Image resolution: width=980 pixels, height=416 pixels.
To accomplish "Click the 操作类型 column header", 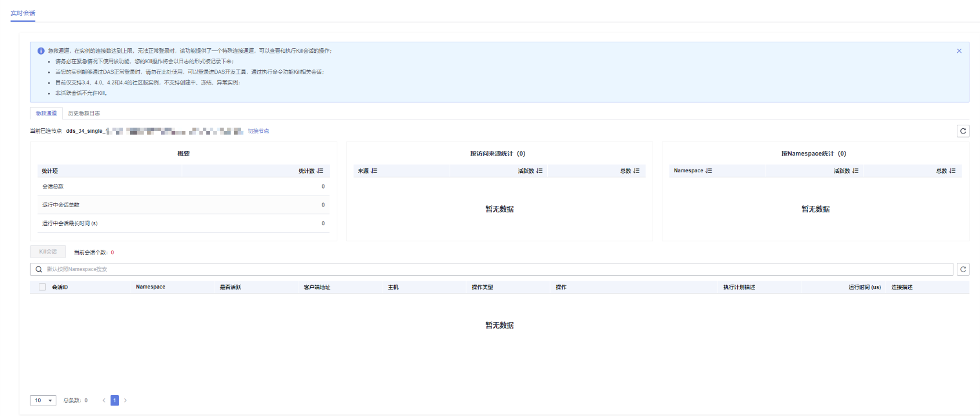I will click(482, 287).
